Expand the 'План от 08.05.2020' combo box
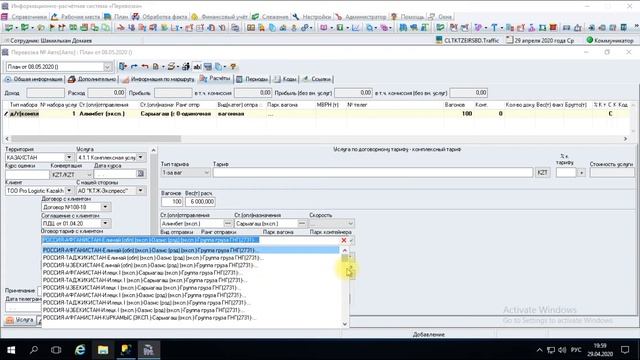Screen dimensions: 640x360 (107, 67)
